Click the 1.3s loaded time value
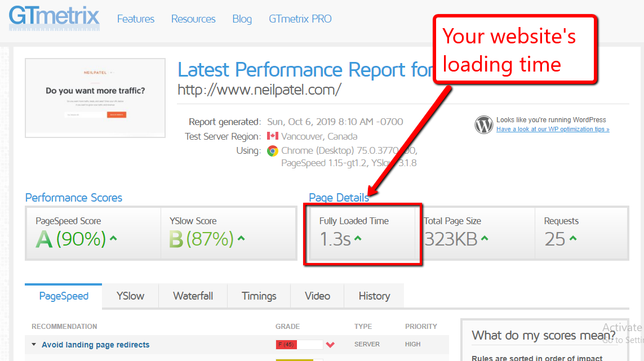The image size is (644, 361). point(335,239)
